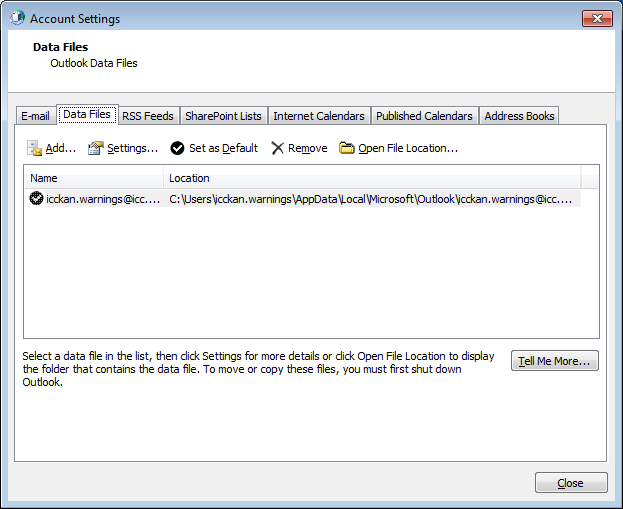Click the default checkmark icon beside icckan.warnings
Viewport: 623px width, 509px height.
37,199
